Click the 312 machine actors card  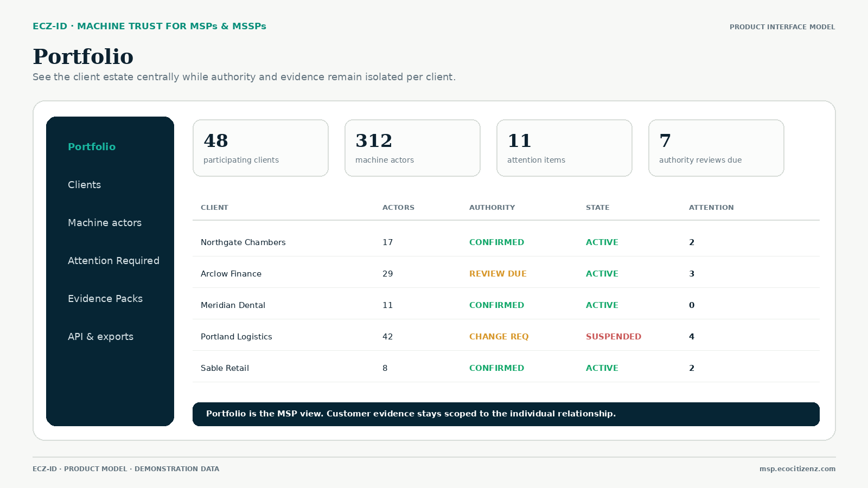click(x=412, y=148)
